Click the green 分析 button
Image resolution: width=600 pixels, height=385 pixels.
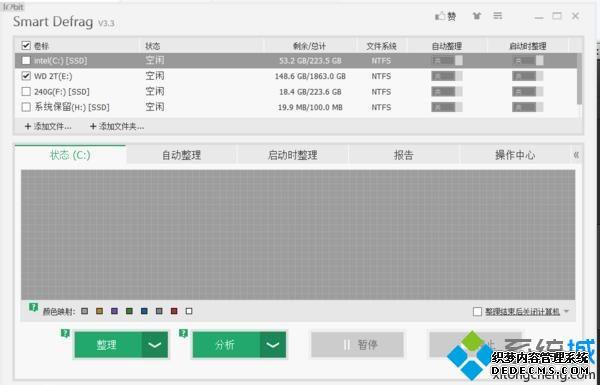pos(226,345)
